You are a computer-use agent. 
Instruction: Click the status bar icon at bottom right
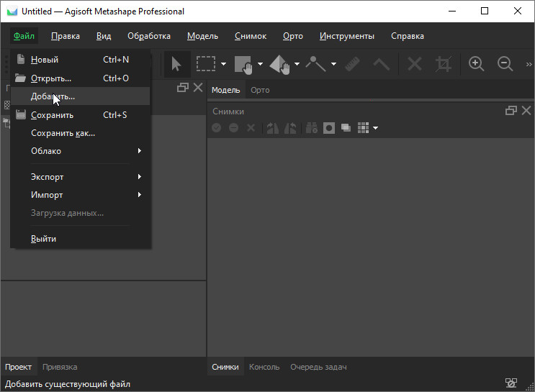point(511,383)
